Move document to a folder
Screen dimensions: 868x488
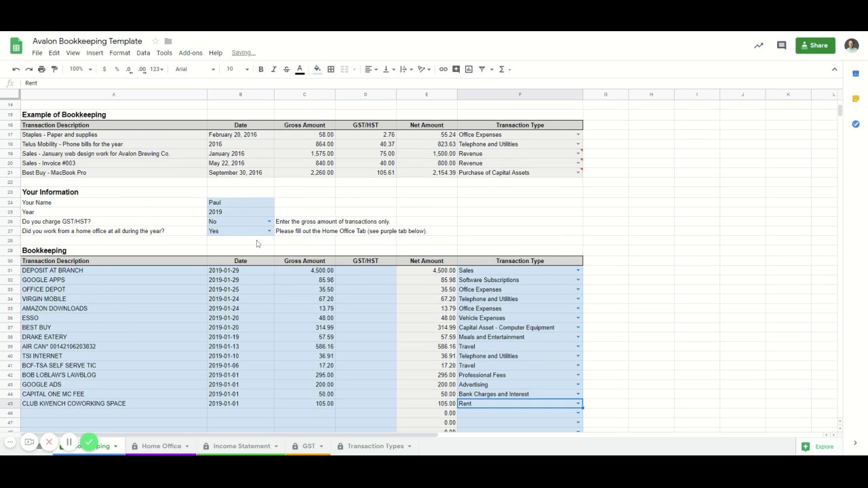pyautogui.click(x=168, y=41)
